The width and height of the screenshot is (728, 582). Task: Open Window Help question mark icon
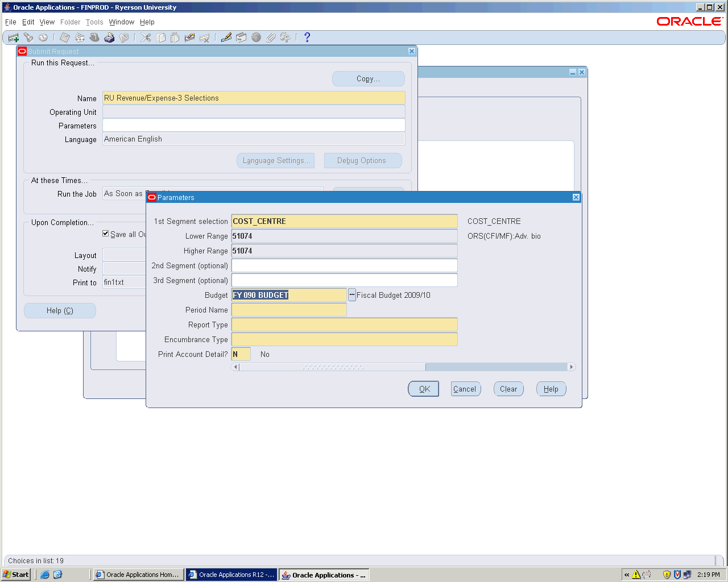307,38
